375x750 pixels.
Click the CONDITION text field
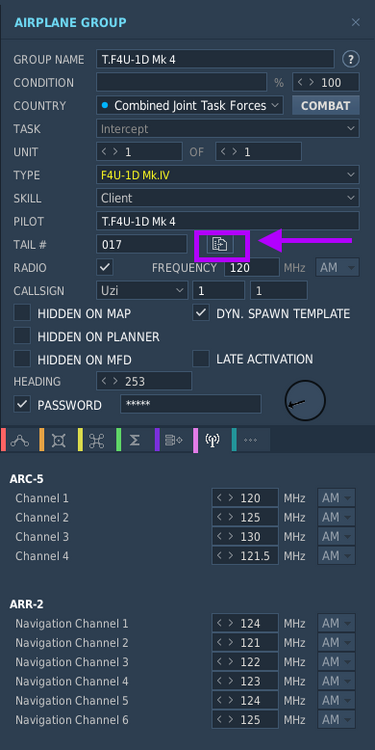181,82
